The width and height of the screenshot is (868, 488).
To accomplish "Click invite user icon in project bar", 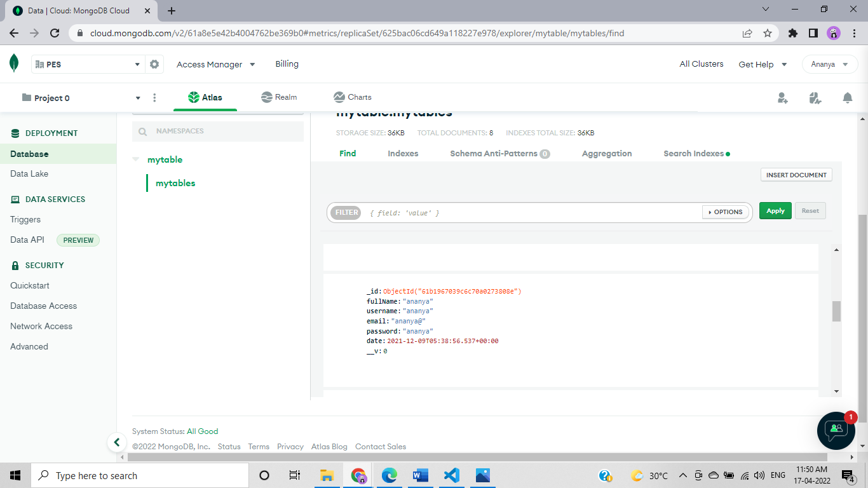I will (x=783, y=98).
